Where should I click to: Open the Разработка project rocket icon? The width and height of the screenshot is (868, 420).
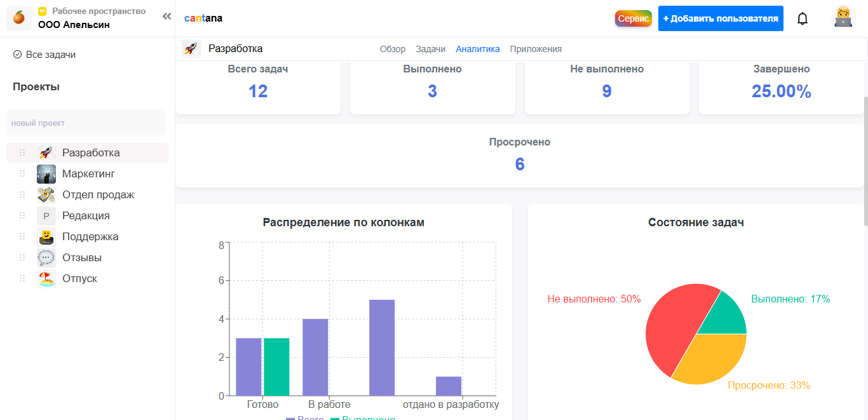tap(46, 152)
